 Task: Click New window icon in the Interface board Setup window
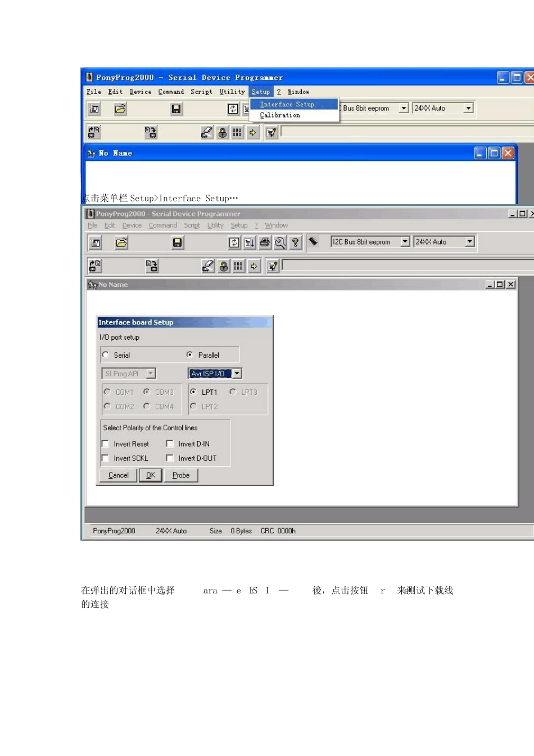tap(96, 242)
